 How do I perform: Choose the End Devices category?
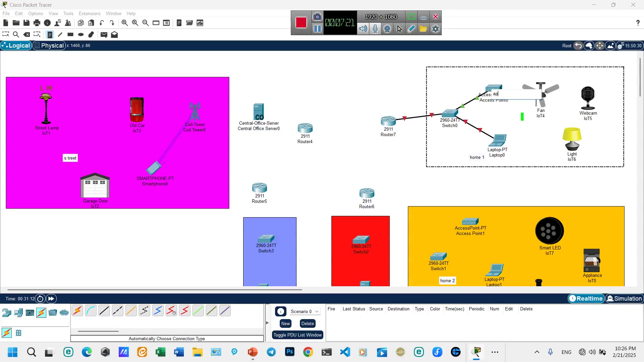[18, 313]
